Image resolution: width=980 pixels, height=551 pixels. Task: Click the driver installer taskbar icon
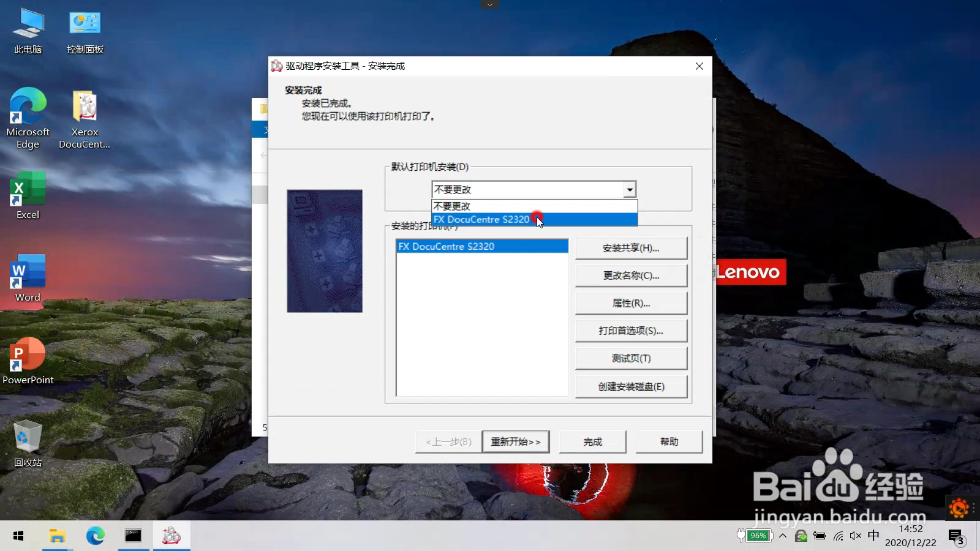[x=171, y=536]
